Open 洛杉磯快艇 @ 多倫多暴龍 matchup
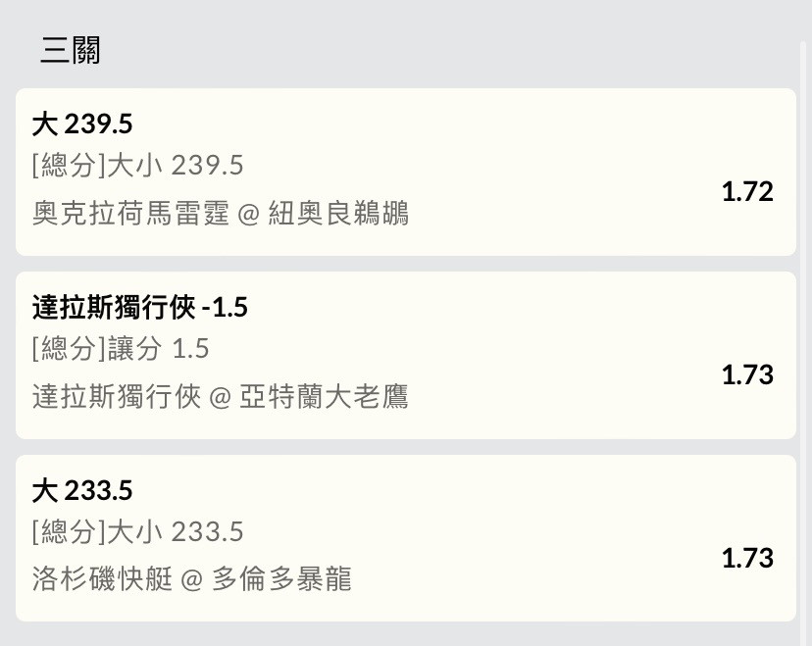The image size is (812, 646). pyautogui.click(x=191, y=578)
